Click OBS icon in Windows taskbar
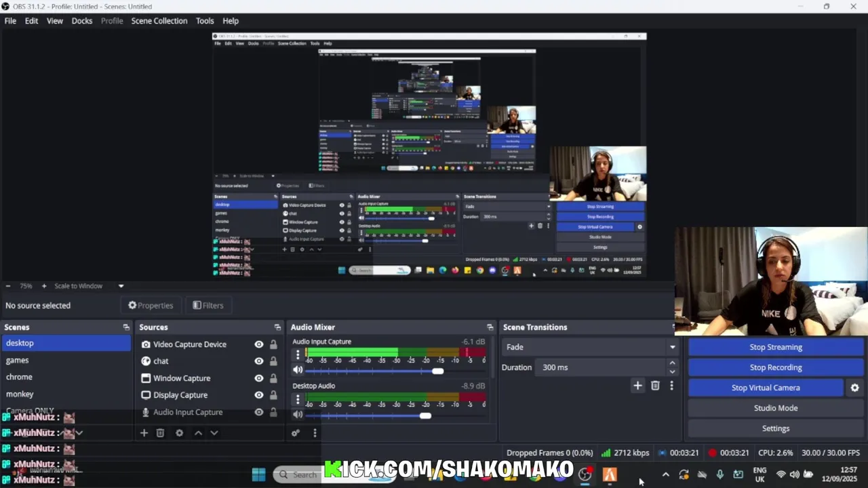 [585, 474]
